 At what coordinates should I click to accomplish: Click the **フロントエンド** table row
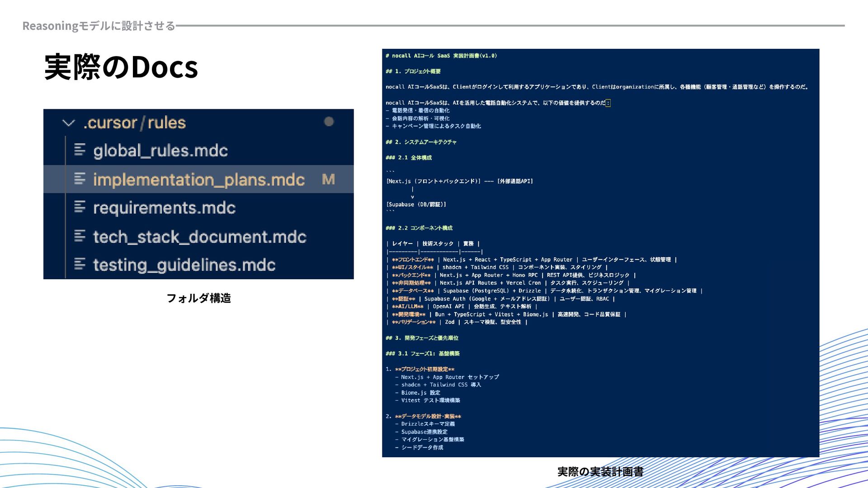[x=532, y=260]
